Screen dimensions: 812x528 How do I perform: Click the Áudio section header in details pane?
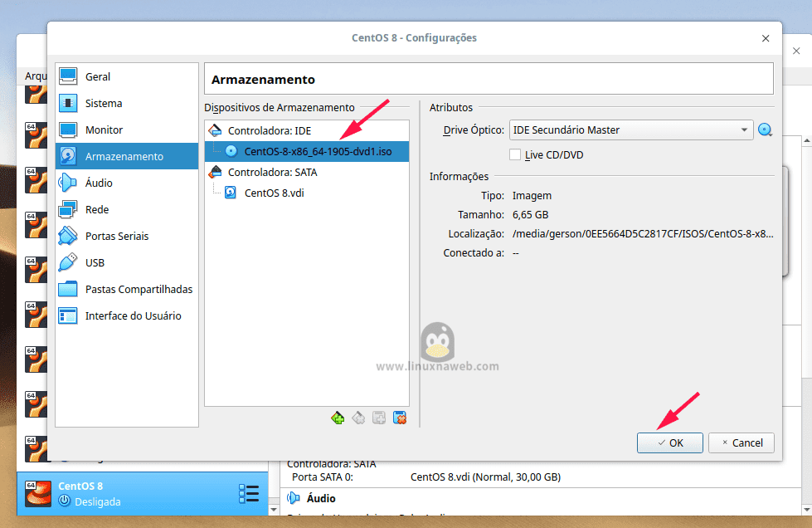[x=321, y=498]
